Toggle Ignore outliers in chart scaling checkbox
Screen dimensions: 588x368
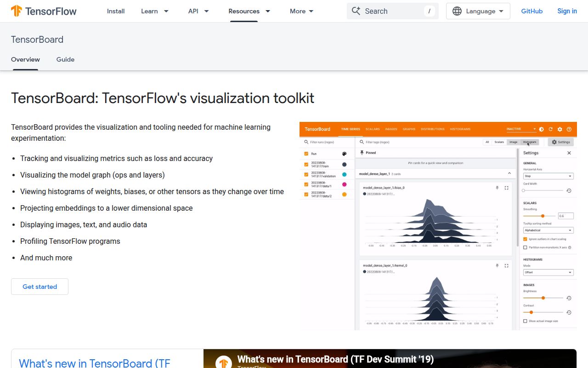pos(525,239)
